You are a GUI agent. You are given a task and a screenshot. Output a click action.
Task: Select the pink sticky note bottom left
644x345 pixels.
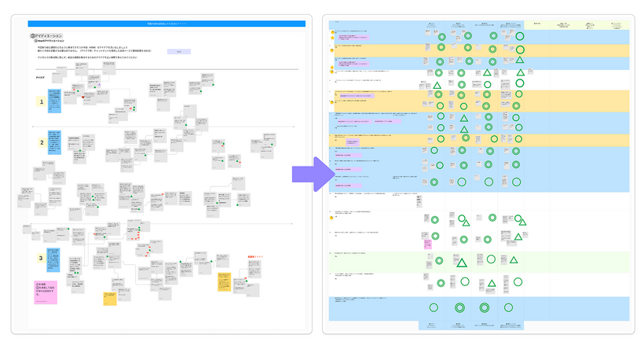(44, 289)
